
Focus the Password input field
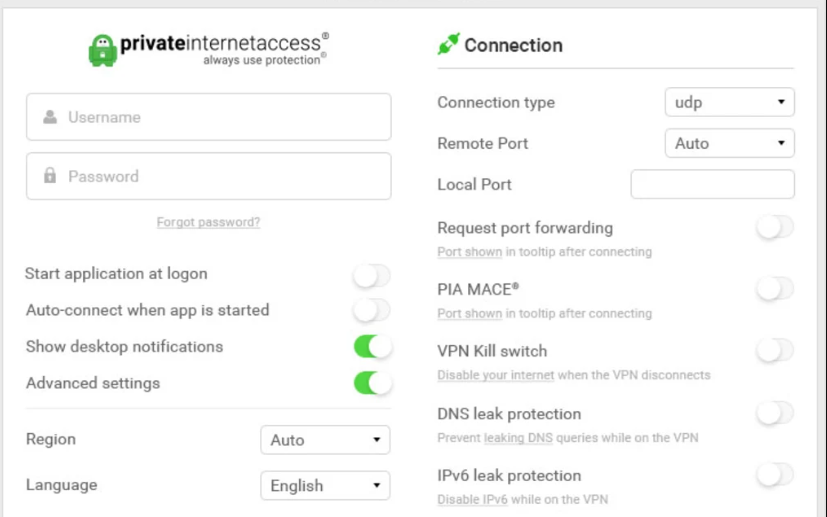[209, 176]
